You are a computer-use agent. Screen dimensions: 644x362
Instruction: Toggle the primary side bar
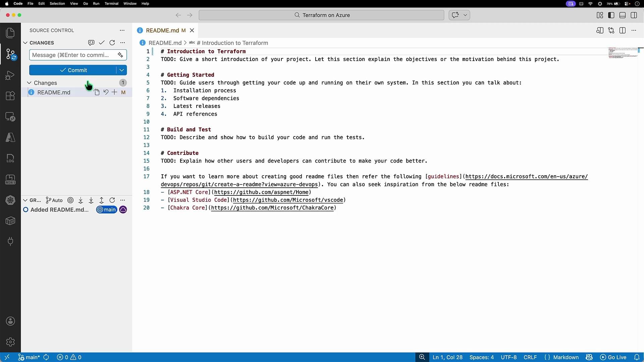point(611,15)
